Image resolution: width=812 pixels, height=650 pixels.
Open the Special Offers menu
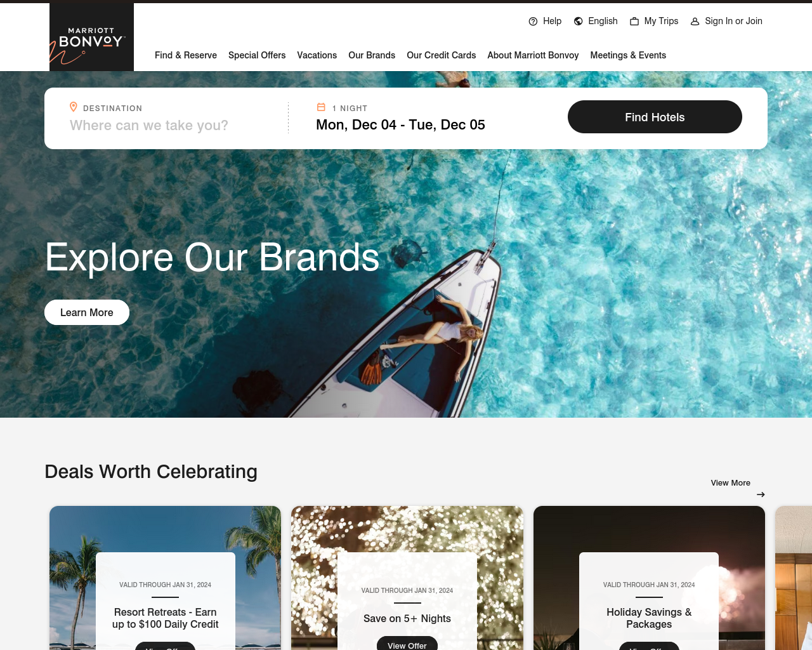tap(257, 55)
